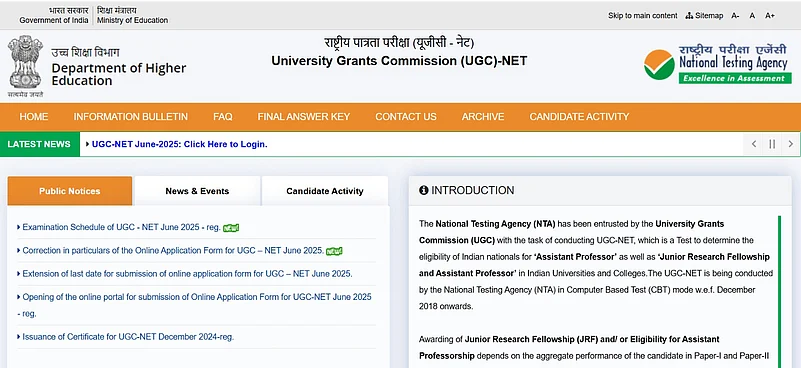Click Skip to main content link
Image resolution: width=801 pixels, height=368 pixels.
tap(643, 16)
